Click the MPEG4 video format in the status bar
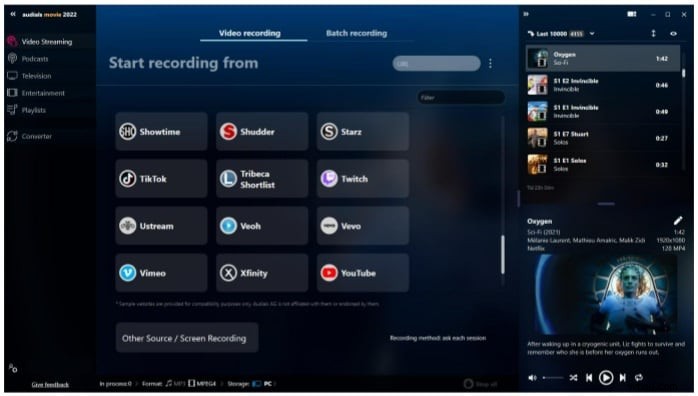698x396 pixels. pyautogui.click(x=202, y=384)
